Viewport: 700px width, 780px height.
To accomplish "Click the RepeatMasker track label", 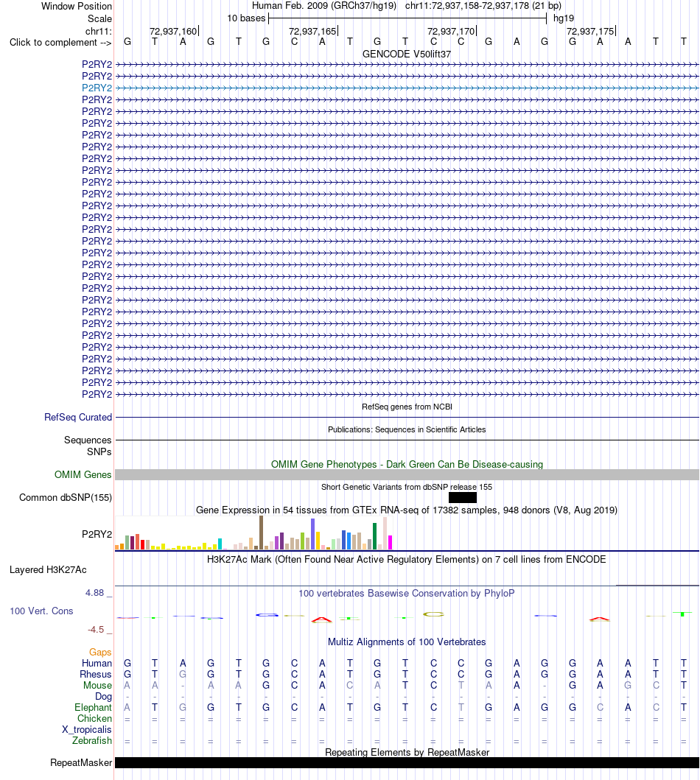I will 81,762.
